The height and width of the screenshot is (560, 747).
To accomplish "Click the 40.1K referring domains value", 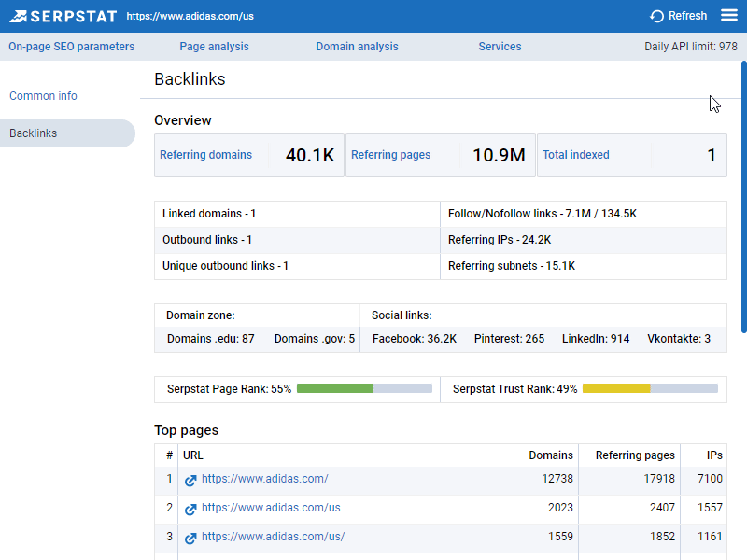I will 310,155.
